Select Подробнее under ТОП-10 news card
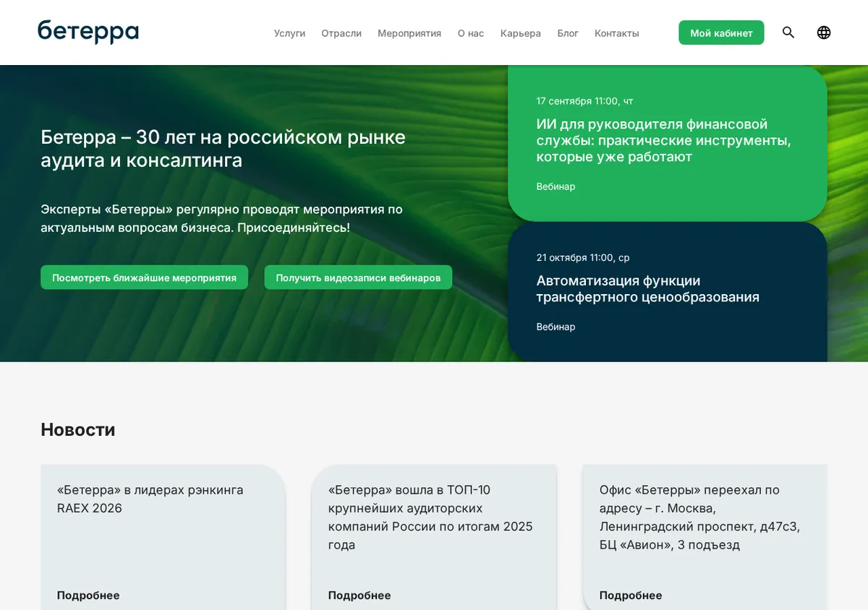 (359, 596)
